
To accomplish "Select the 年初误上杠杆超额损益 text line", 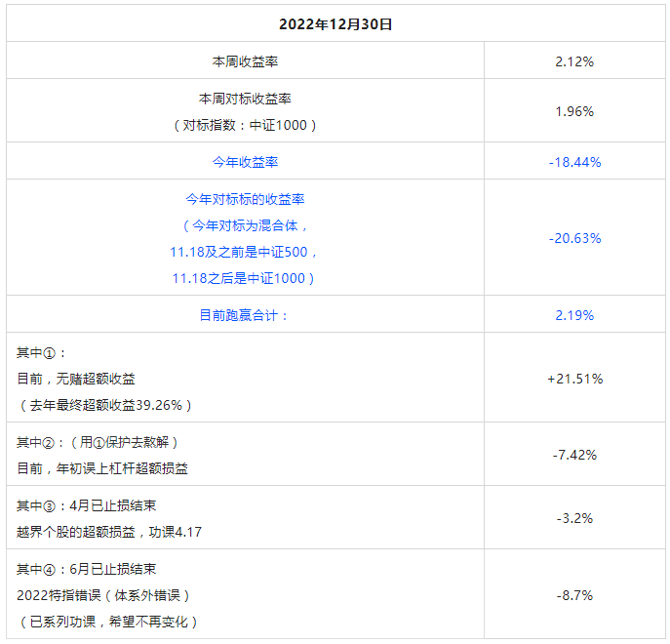I will click(102, 468).
